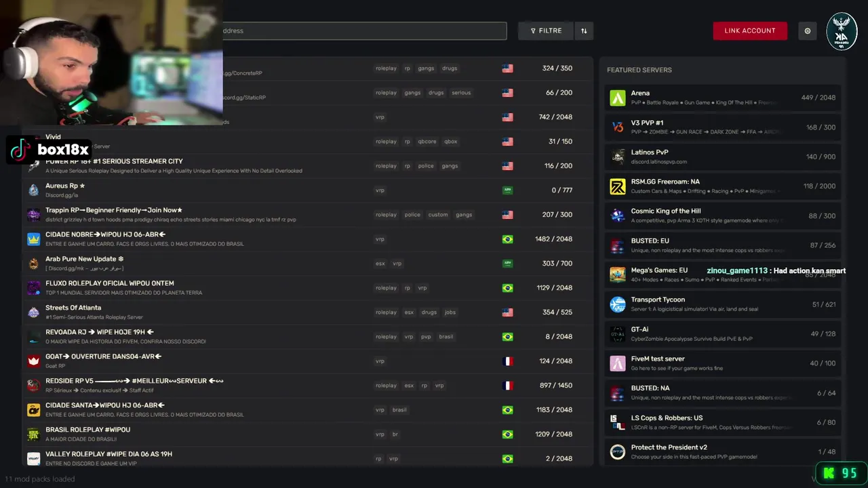Click 'esx' tag on Arab Pure row

click(380, 264)
